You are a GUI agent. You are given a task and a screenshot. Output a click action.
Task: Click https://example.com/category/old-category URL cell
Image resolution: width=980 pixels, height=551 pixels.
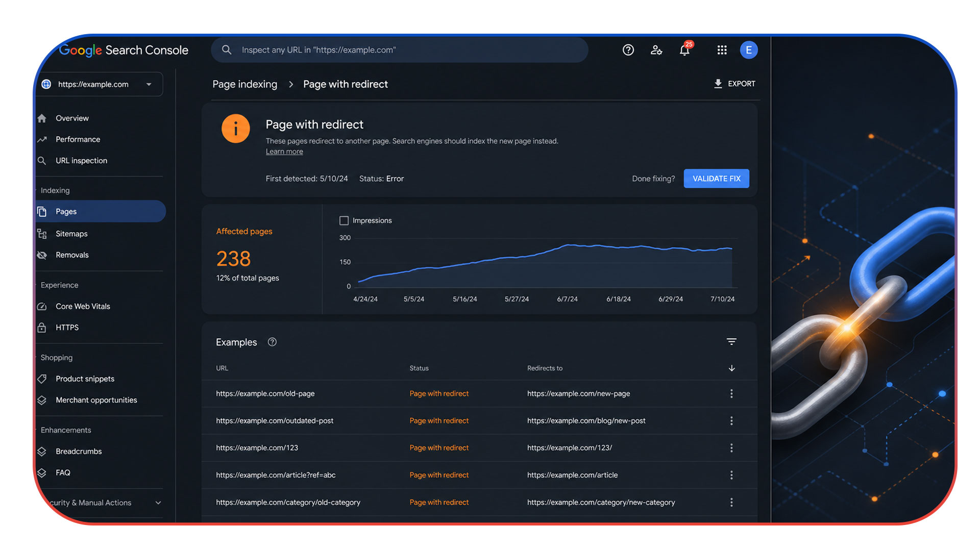[288, 502]
